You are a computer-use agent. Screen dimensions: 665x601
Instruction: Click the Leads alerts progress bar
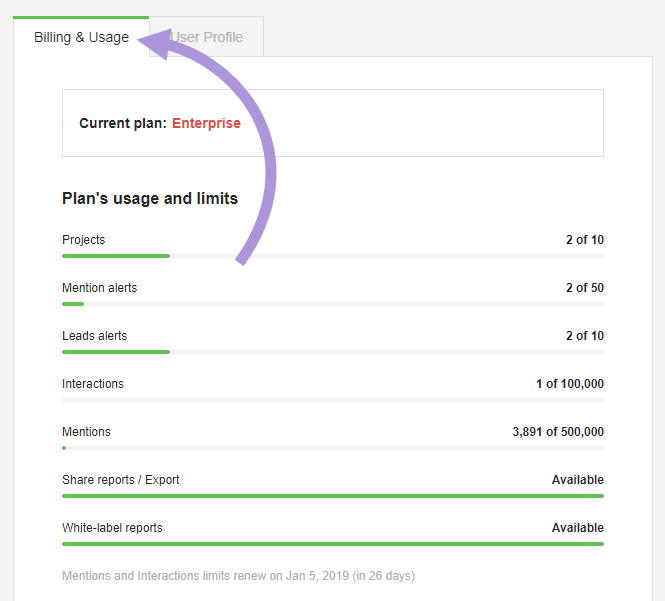pyautogui.click(x=333, y=352)
